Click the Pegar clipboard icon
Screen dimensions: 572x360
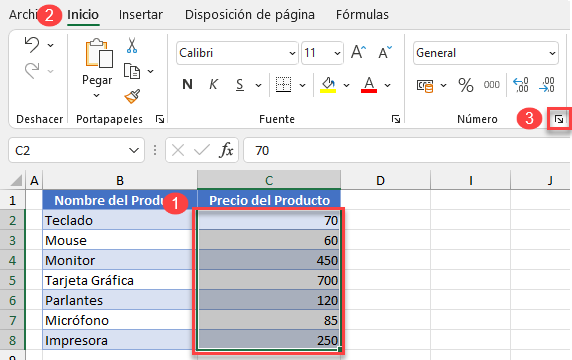[99, 53]
